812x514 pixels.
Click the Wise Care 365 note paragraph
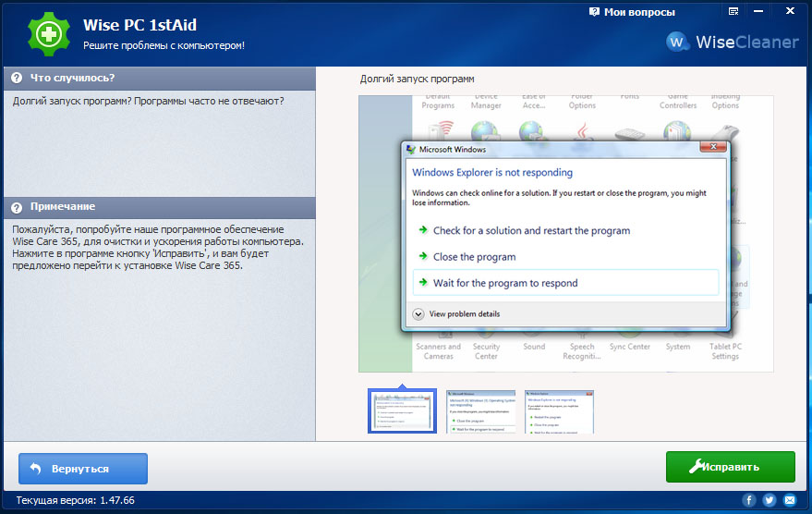pyautogui.click(x=158, y=247)
